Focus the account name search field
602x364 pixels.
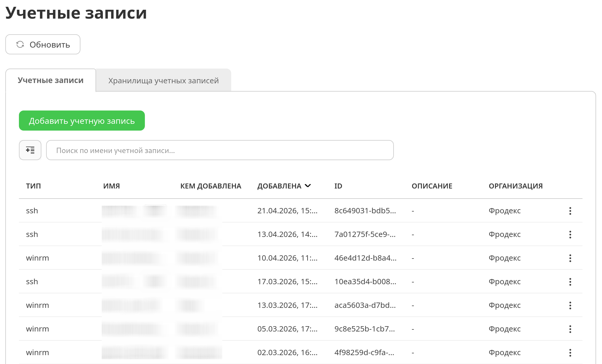(220, 150)
